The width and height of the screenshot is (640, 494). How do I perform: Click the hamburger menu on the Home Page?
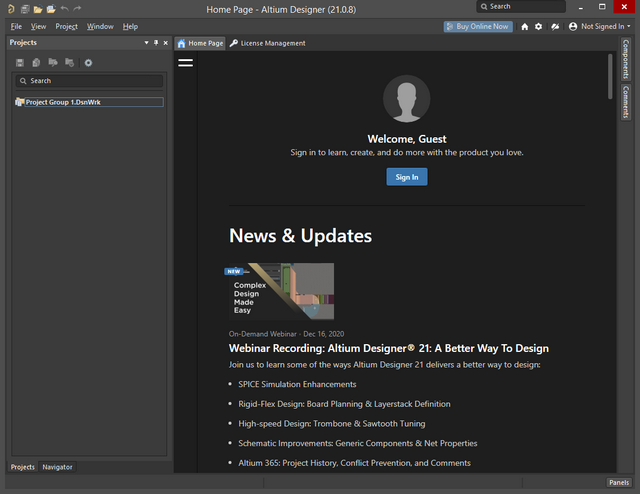(185, 63)
